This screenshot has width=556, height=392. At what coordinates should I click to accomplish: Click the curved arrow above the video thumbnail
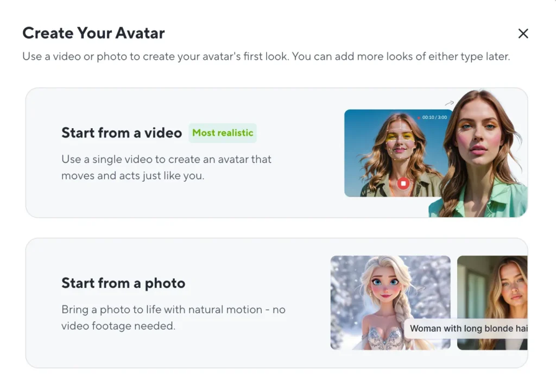[x=450, y=102]
